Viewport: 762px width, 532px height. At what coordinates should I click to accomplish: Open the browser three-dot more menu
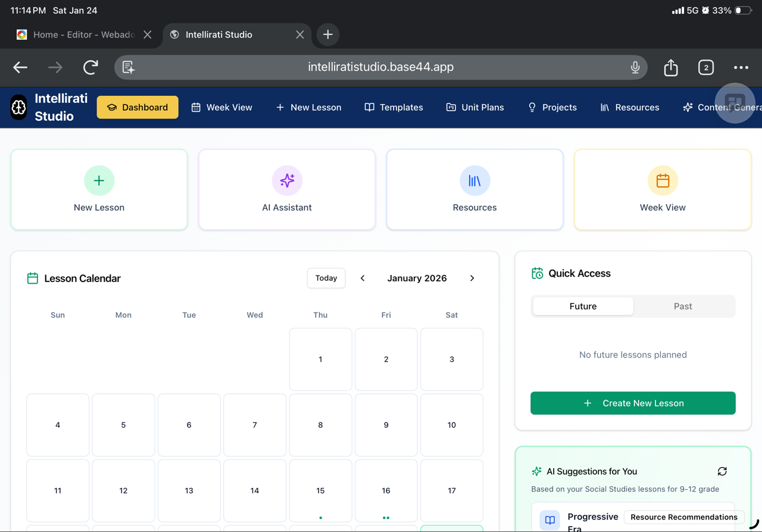(741, 67)
